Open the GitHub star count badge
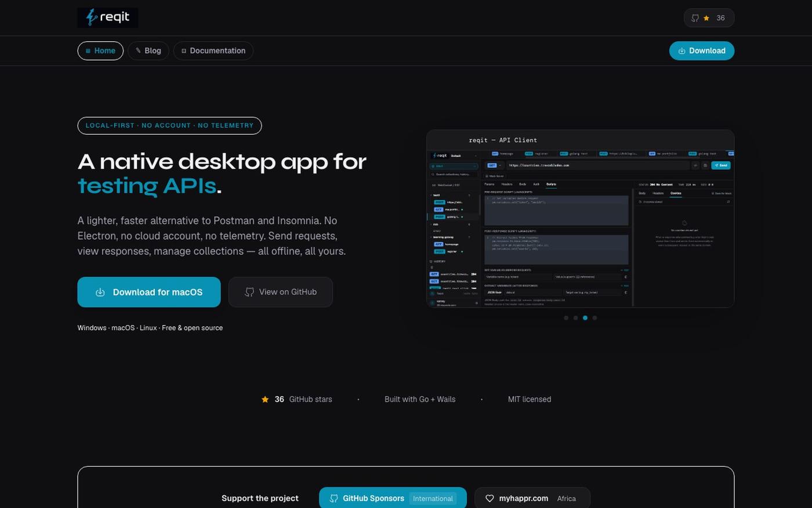812x508 pixels. [x=709, y=18]
